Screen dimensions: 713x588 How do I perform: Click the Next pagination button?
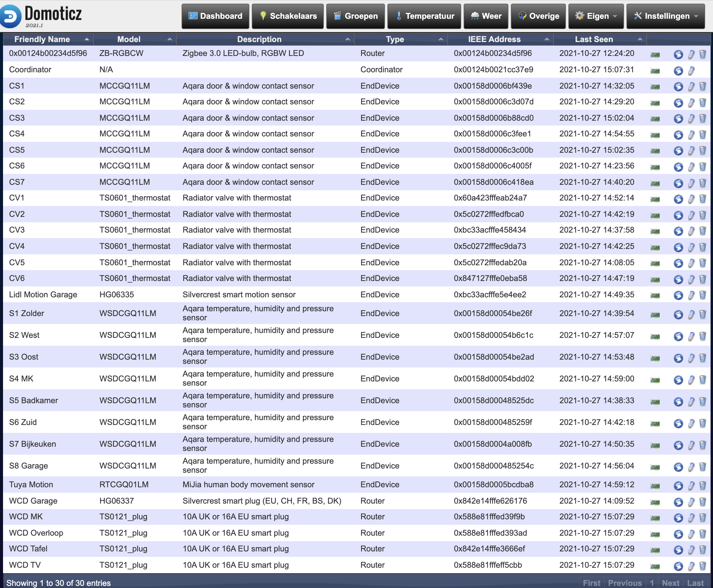[x=670, y=583]
